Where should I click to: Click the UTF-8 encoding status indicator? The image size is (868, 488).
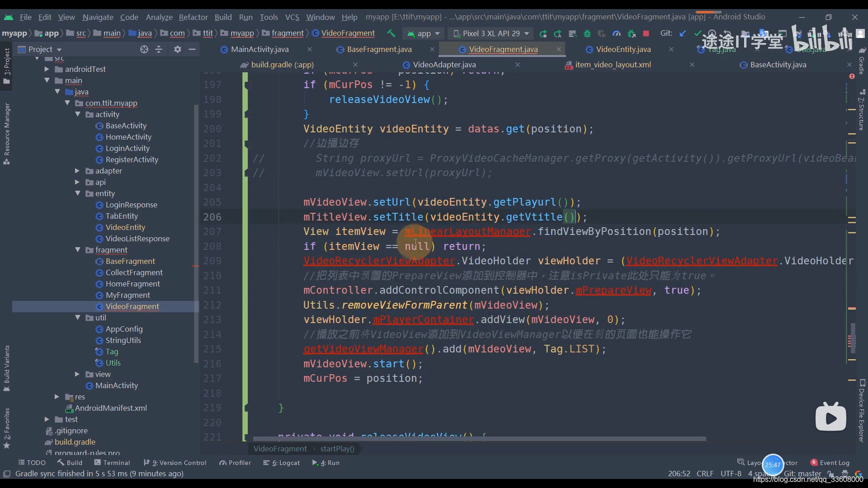[x=731, y=474]
